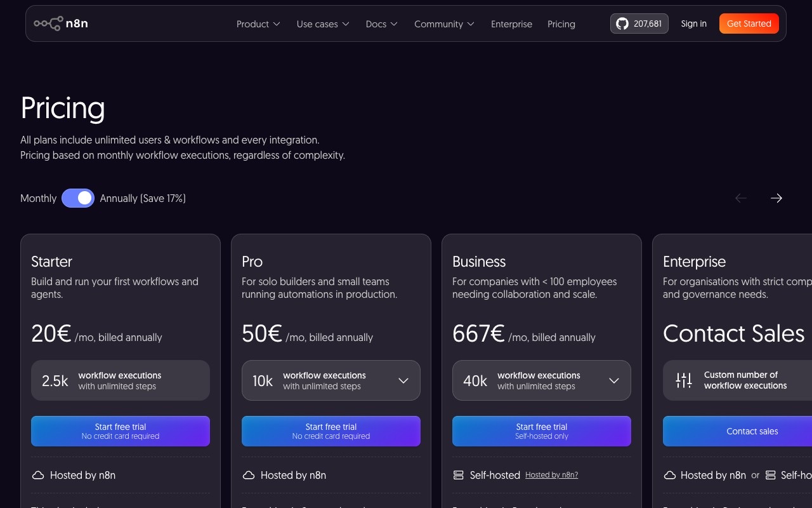Click the n8n logo in the header
The height and width of the screenshot is (508, 812).
pos(61,23)
